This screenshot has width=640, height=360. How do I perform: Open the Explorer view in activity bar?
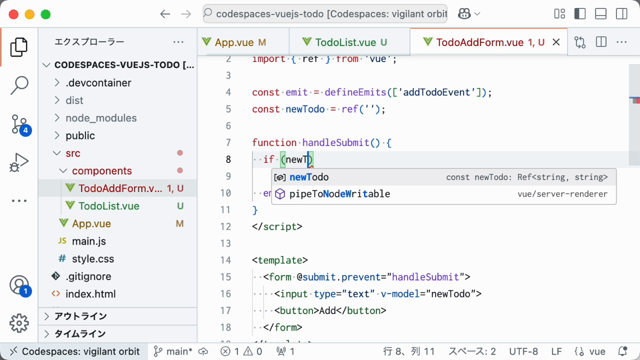point(19,47)
